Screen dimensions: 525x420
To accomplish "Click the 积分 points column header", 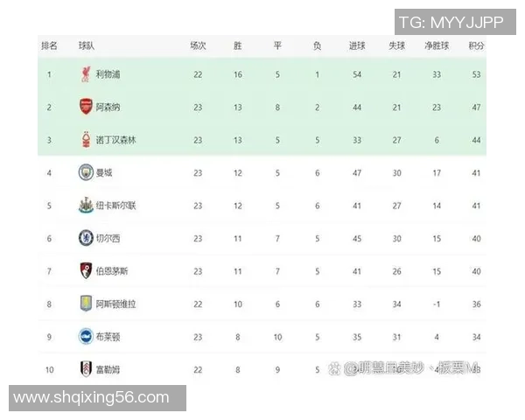I will pos(475,45).
